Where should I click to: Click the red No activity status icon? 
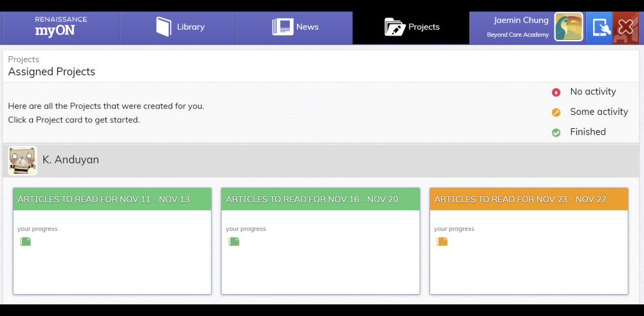click(556, 92)
